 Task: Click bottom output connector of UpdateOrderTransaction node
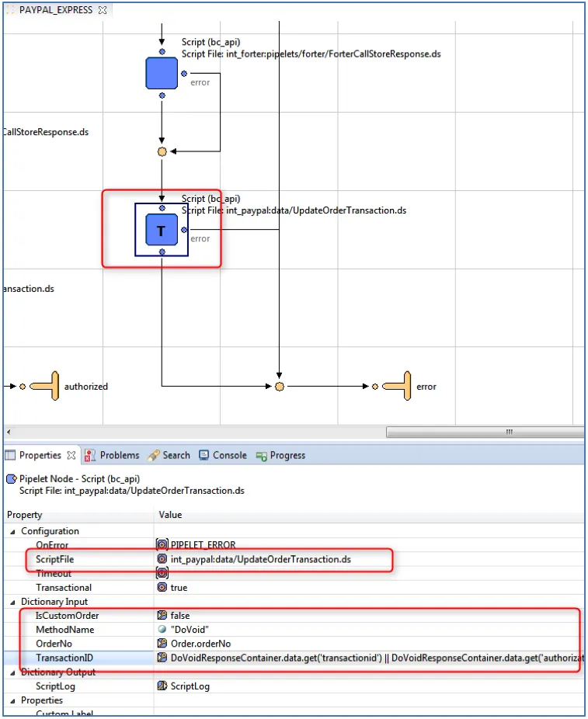click(162, 252)
